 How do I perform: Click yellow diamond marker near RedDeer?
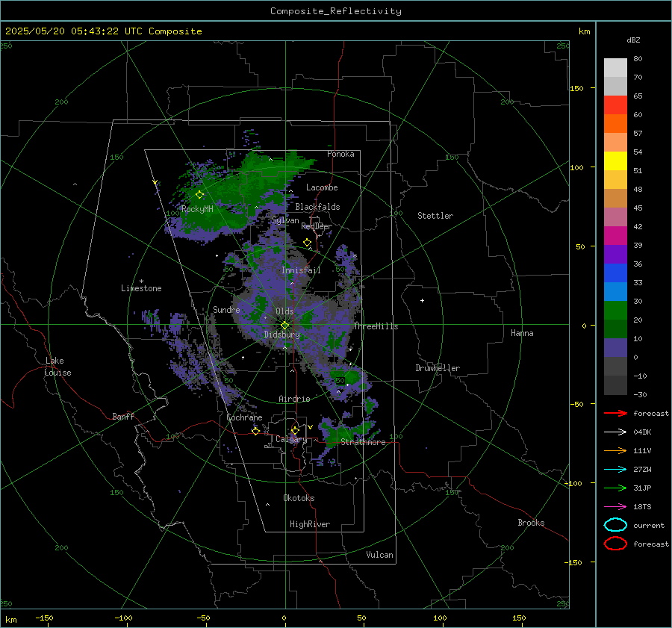coord(307,243)
